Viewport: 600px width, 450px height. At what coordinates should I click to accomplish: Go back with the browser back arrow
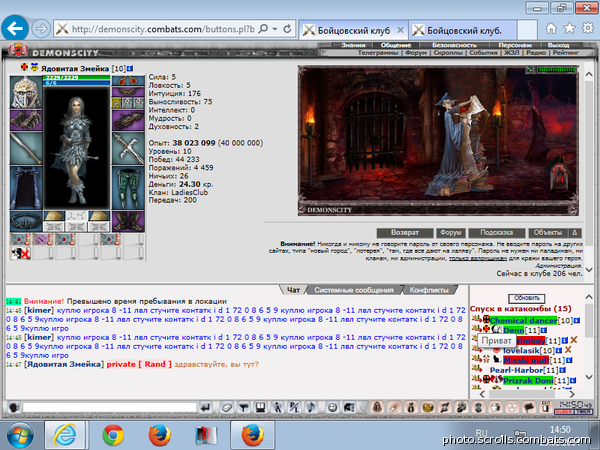click(x=15, y=28)
